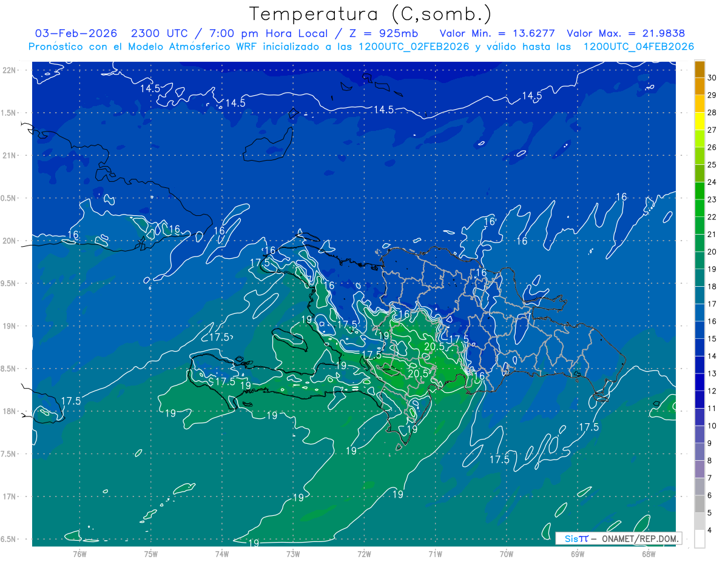
Task: Click legend value 25 on the color bar
Action: [712, 164]
